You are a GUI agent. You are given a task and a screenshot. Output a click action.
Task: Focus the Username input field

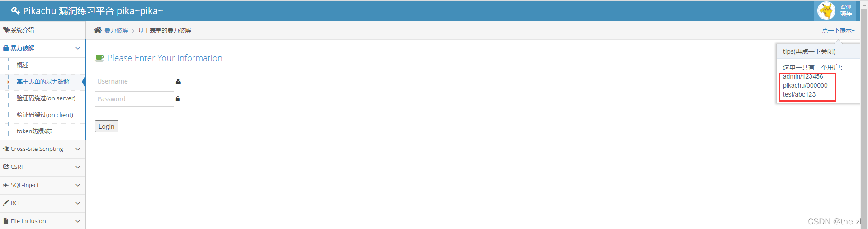pos(134,81)
